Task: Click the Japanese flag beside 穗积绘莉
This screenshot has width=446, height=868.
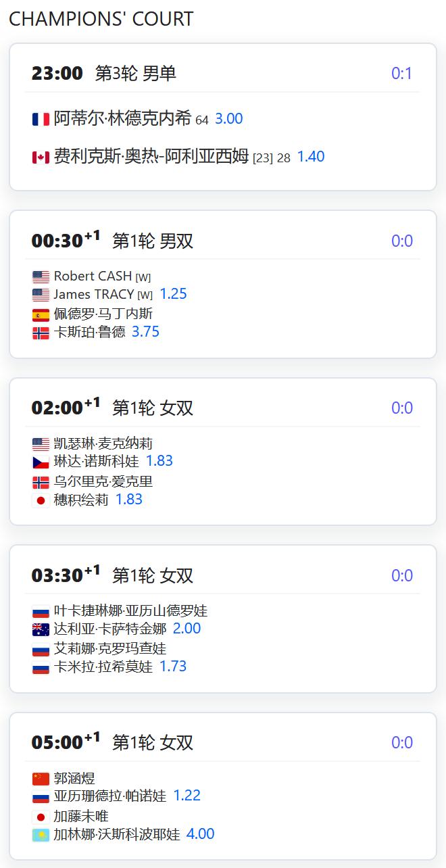Action: click(41, 500)
